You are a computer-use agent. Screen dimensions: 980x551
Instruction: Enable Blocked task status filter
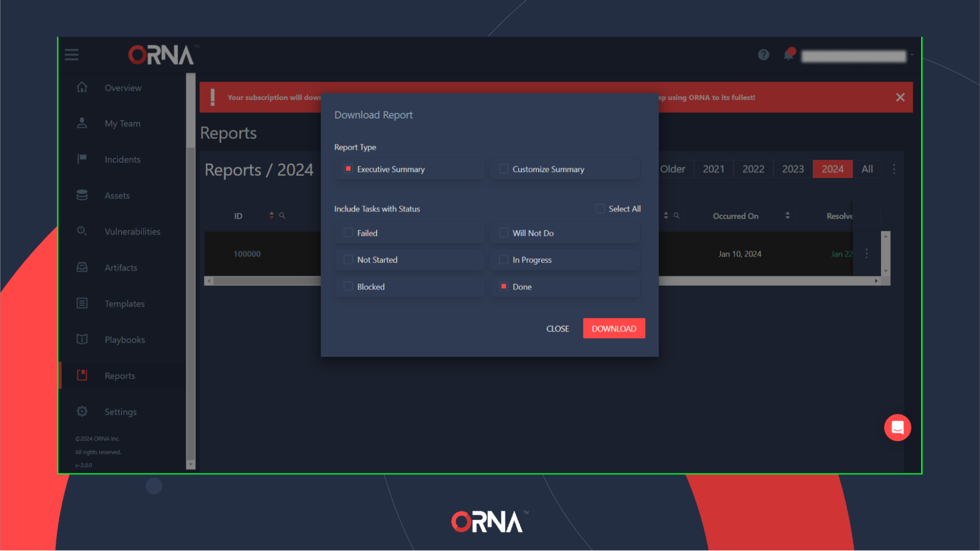348,286
